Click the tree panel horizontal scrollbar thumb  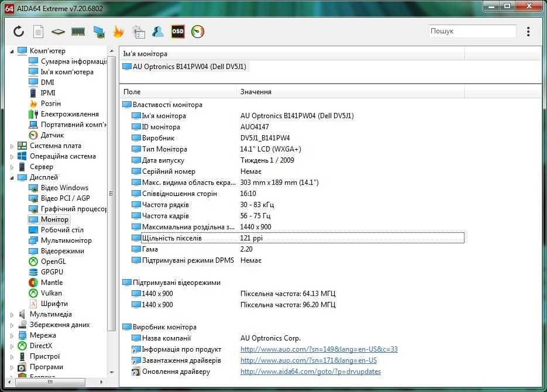[50, 382]
